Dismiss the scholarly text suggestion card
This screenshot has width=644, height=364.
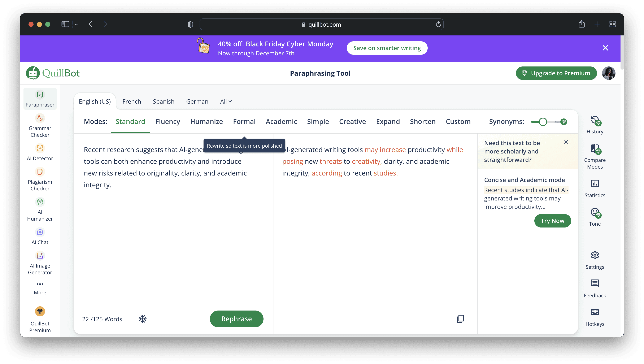point(566,142)
